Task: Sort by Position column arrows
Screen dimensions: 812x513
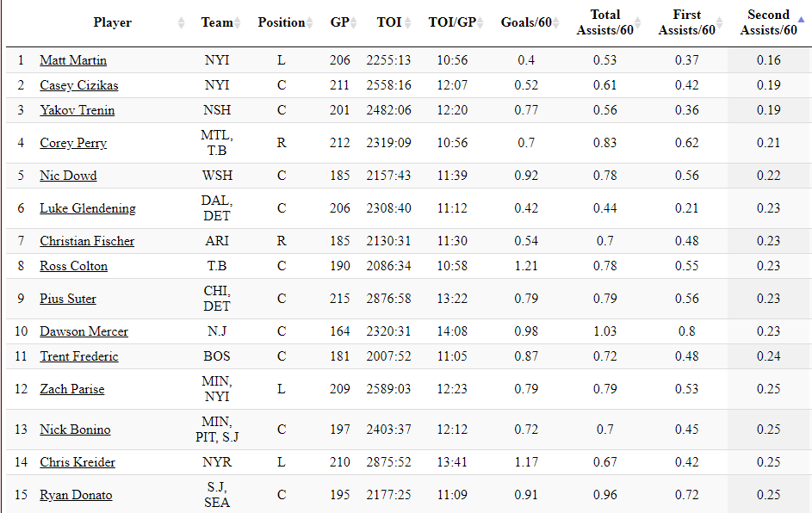Action: click(310, 22)
